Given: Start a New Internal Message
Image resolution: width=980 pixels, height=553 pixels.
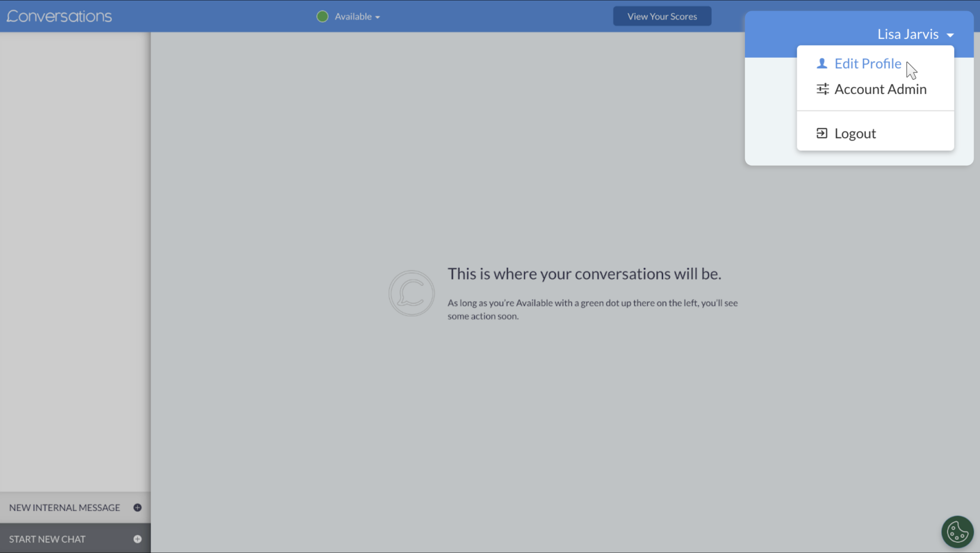Looking at the screenshot, I should coord(75,507).
